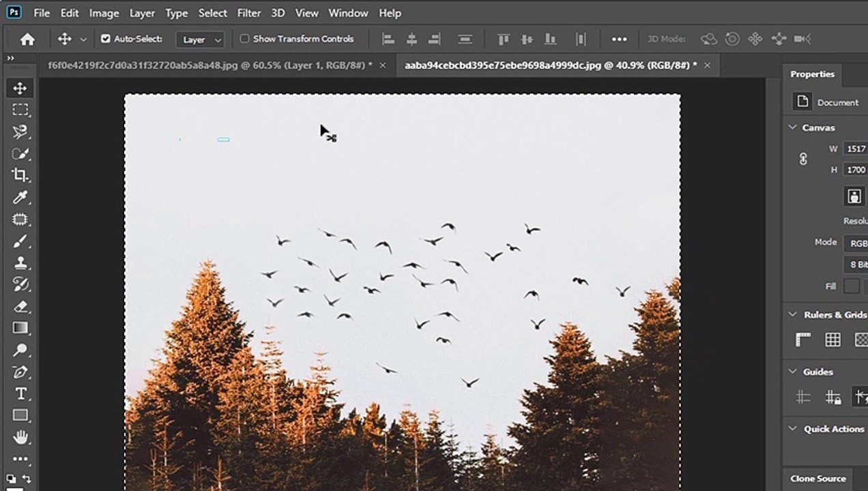Screen dimensions: 868x491
Task: Open the Image menu
Action: pyautogui.click(x=104, y=13)
